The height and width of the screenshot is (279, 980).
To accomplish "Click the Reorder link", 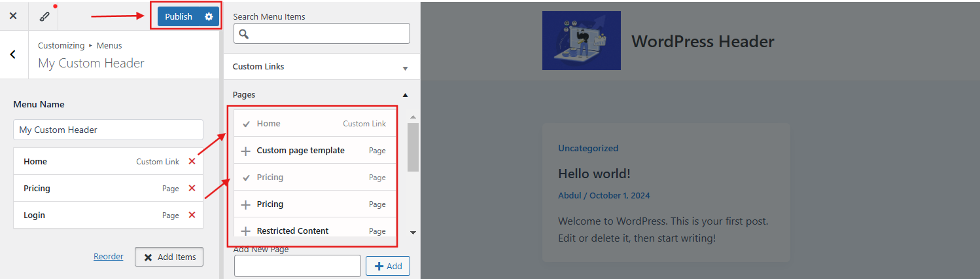I will click(x=108, y=257).
